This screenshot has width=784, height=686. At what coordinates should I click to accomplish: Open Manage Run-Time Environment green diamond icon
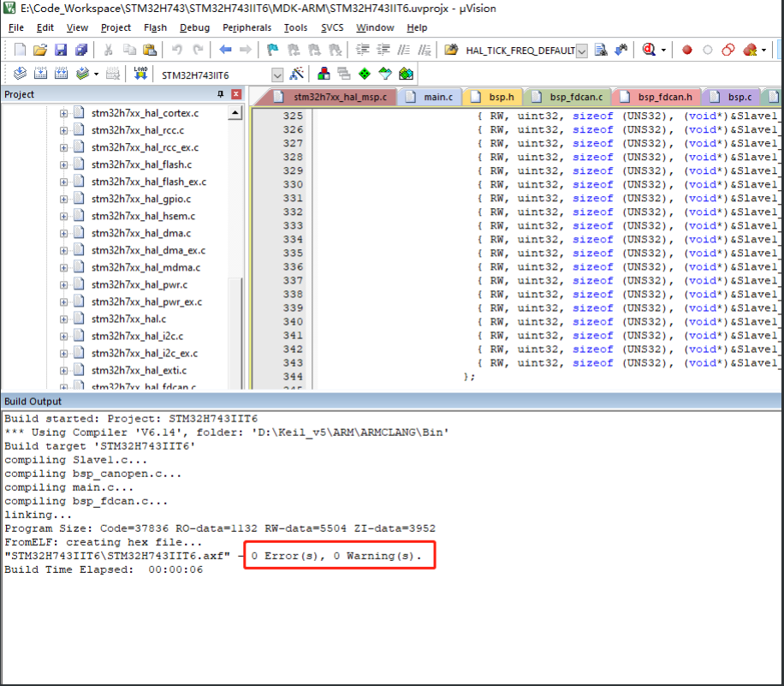point(365,74)
